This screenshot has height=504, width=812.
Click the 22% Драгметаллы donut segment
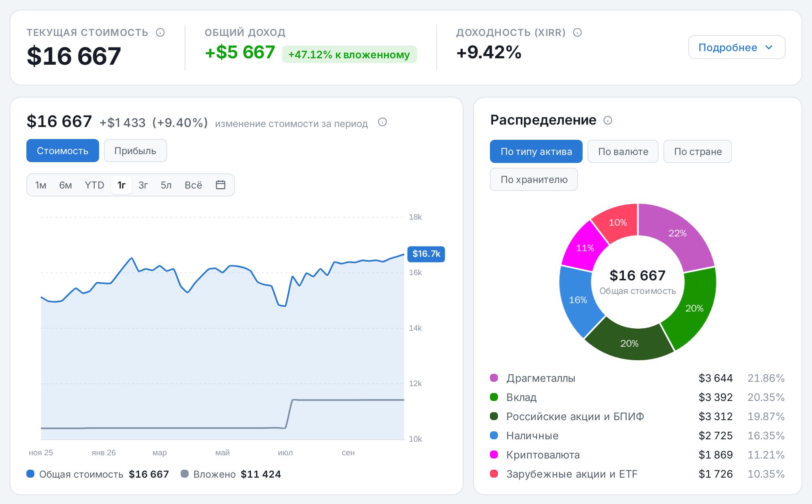pos(677,233)
